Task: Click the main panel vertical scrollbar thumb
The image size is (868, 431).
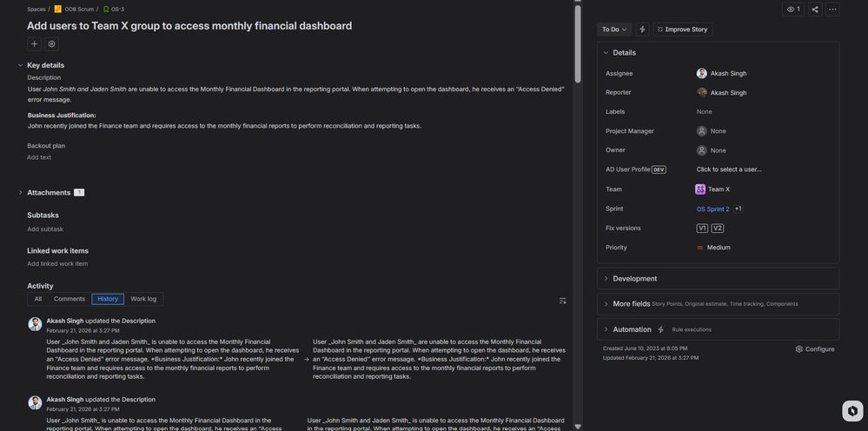Action: (x=578, y=44)
